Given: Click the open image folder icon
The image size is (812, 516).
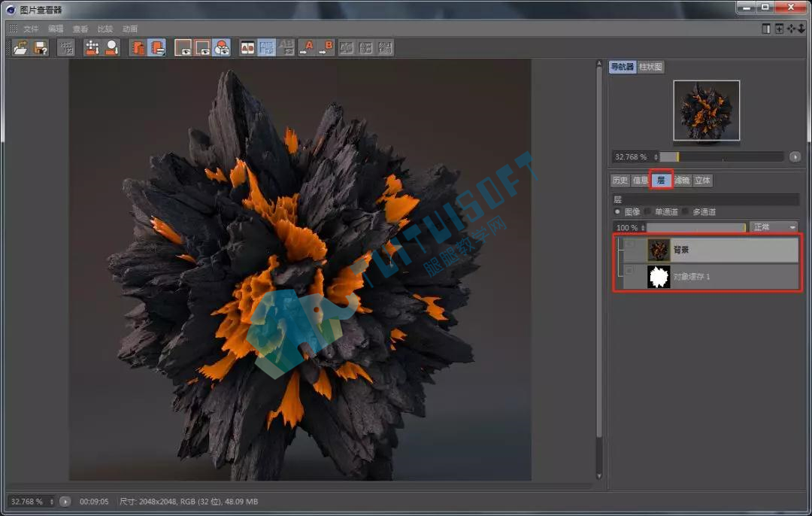Looking at the screenshot, I should [x=20, y=48].
